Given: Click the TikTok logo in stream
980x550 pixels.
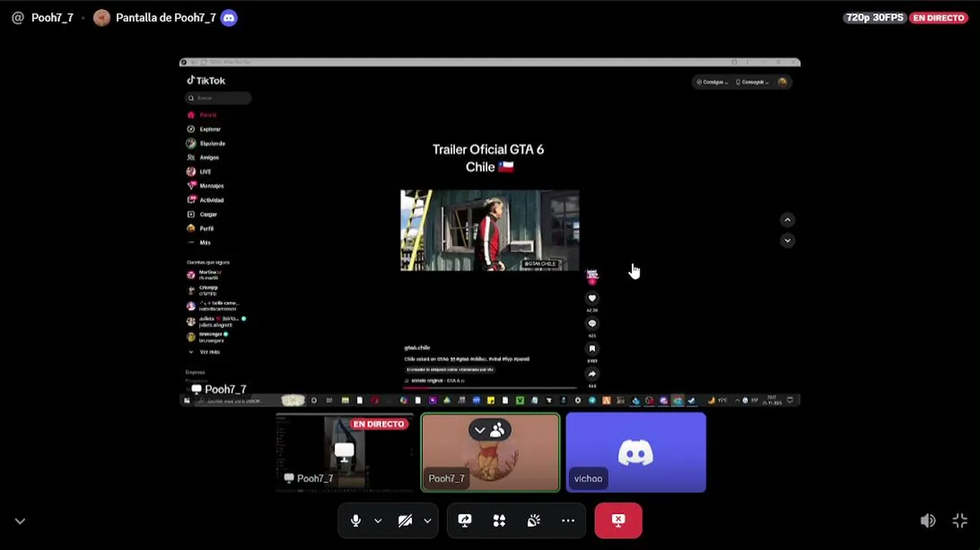Looking at the screenshot, I should 206,80.
